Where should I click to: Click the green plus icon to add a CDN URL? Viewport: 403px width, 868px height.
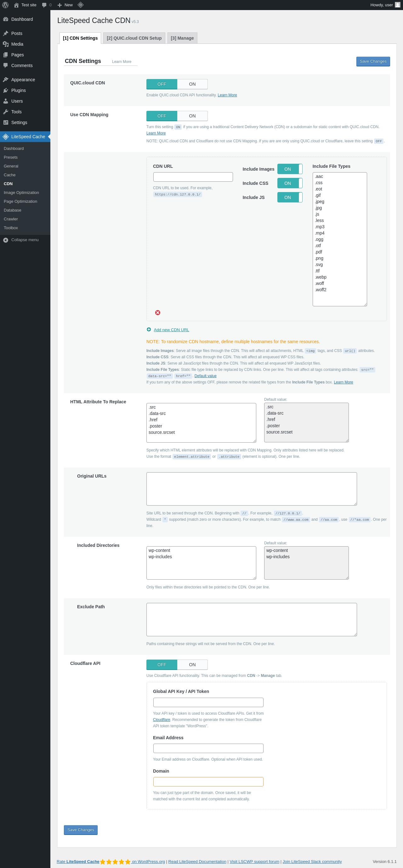(149, 330)
